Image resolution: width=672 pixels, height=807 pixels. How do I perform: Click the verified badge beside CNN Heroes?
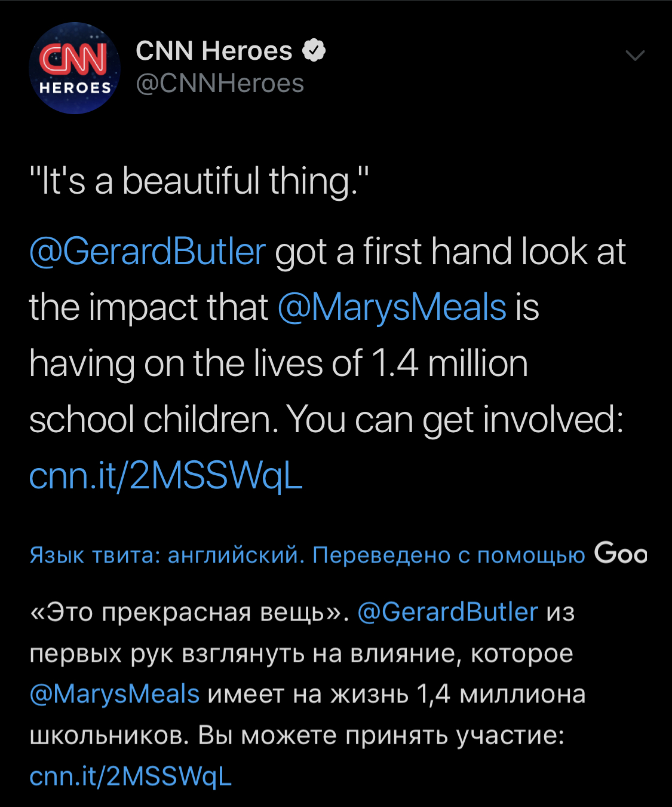(314, 50)
